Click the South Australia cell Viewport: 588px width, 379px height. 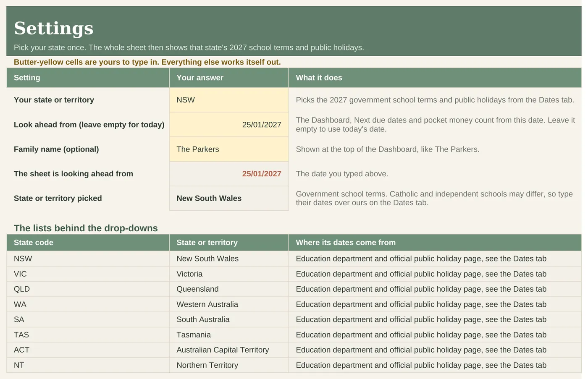229,319
